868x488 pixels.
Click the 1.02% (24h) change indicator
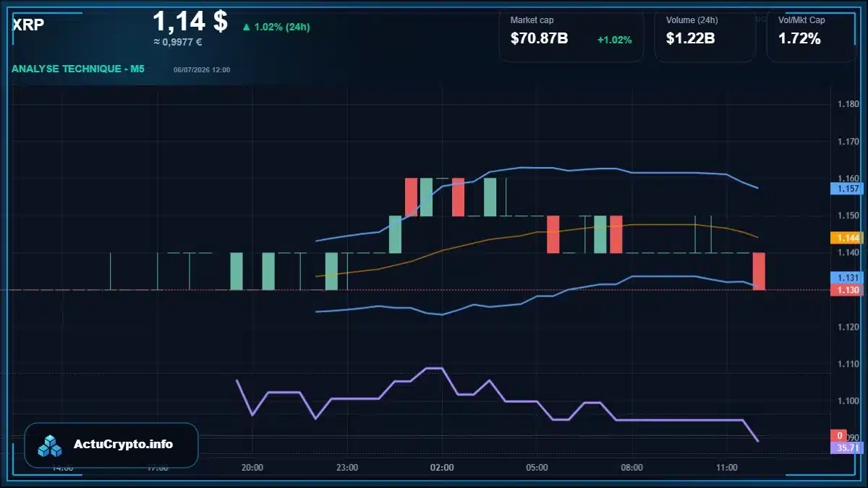pos(276,27)
